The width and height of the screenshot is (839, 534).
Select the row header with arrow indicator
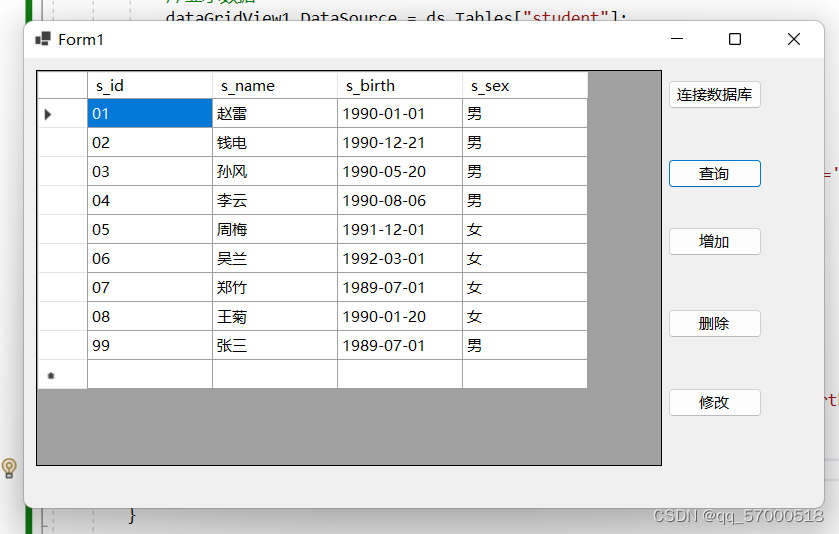tap(63, 113)
